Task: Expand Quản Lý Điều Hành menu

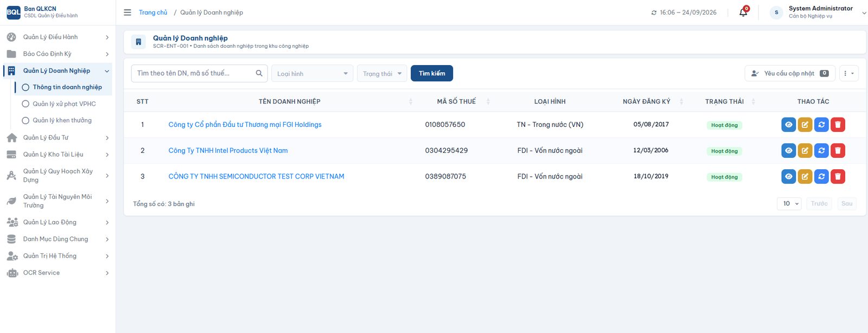Action: coord(58,37)
